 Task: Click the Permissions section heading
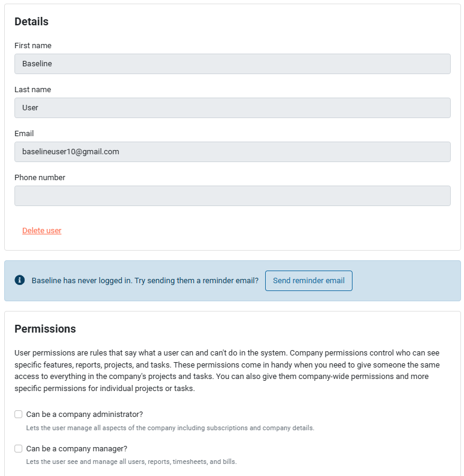pyautogui.click(x=45, y=329)
